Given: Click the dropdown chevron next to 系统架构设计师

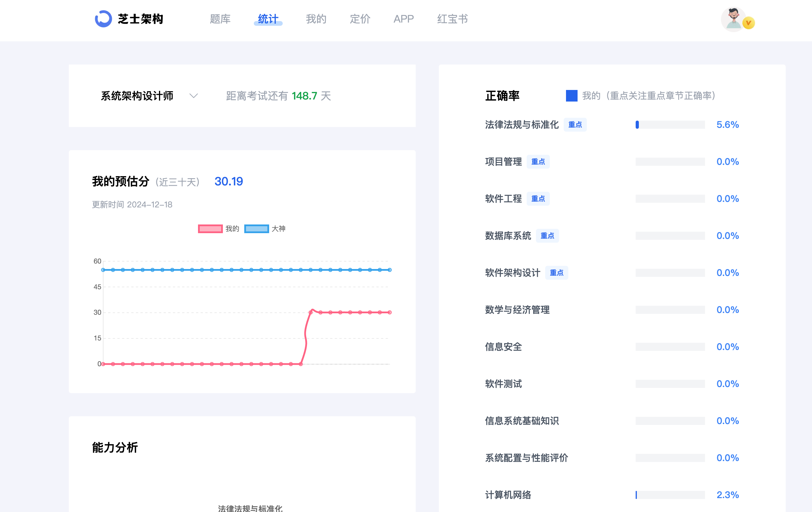Looking at the screenshot, I should coord(194,96).
